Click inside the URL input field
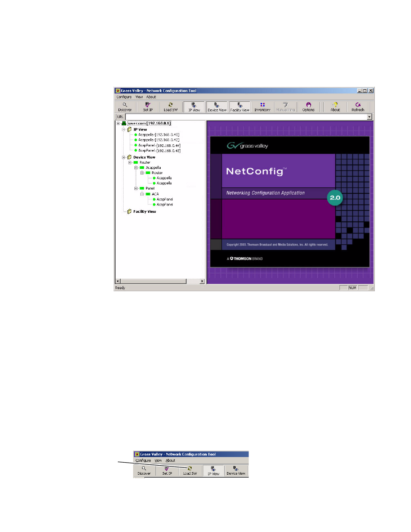This screenshot has width=411, height=532. [x=246, y=117]
